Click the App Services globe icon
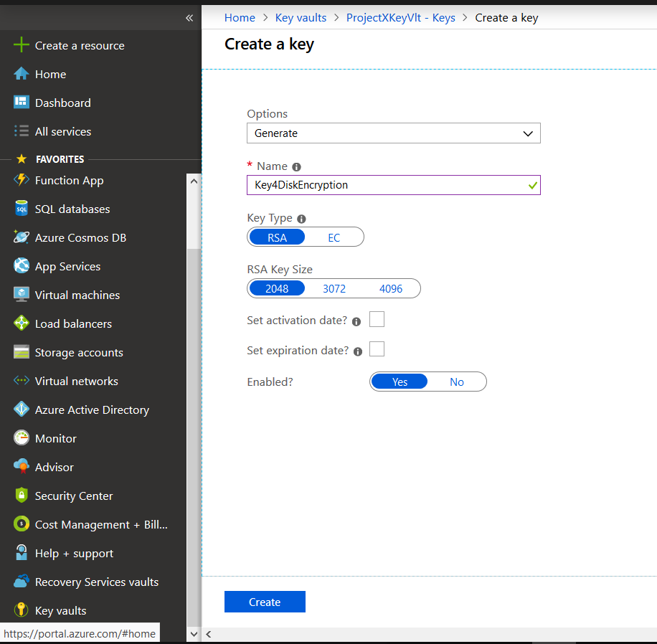 tap(22, 265)
